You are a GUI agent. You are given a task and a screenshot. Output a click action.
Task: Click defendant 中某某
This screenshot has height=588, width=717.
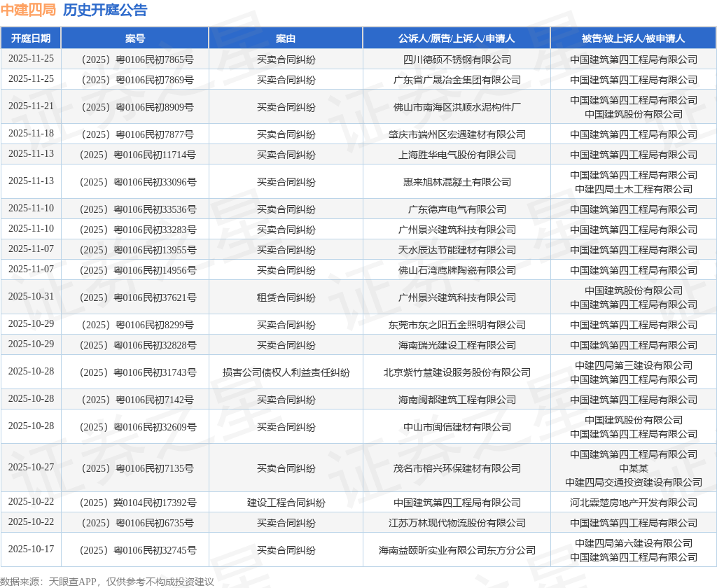[633, 468]
